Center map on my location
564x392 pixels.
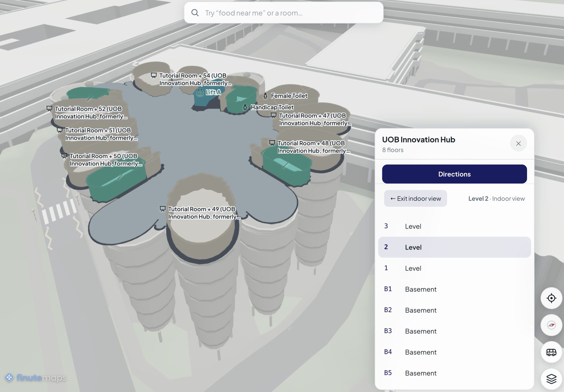click(551, 298)
